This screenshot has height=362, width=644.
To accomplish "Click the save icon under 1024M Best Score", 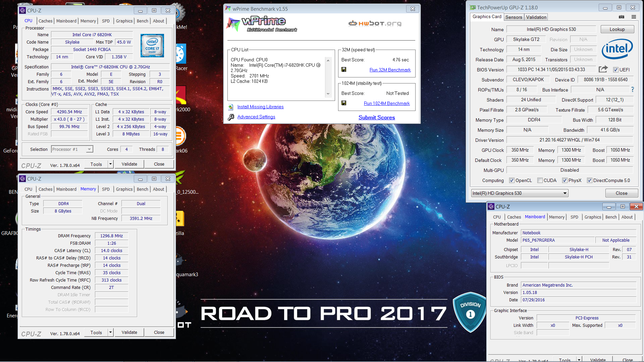I will [344, 103].
